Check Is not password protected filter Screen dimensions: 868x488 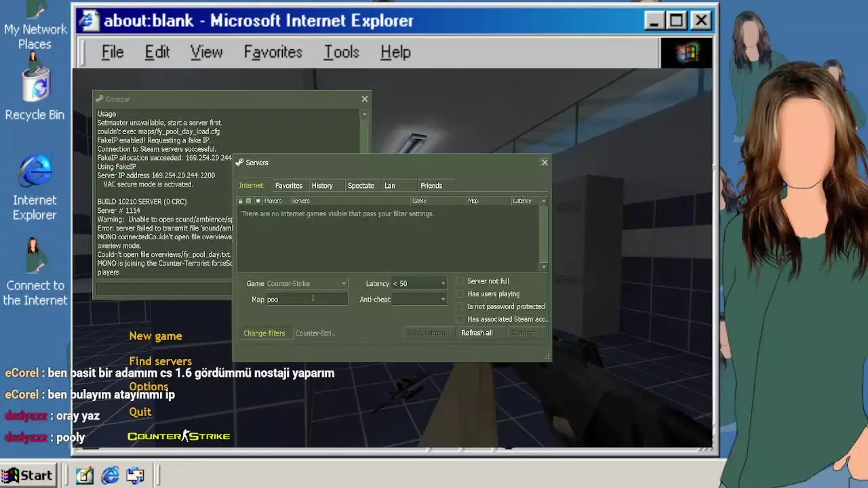460,306
